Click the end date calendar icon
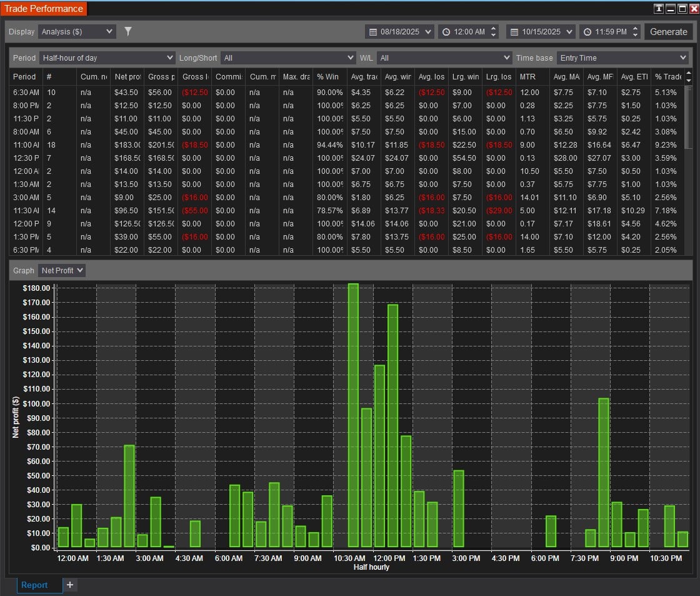This screenshot has width=700, height=596. 514,32
